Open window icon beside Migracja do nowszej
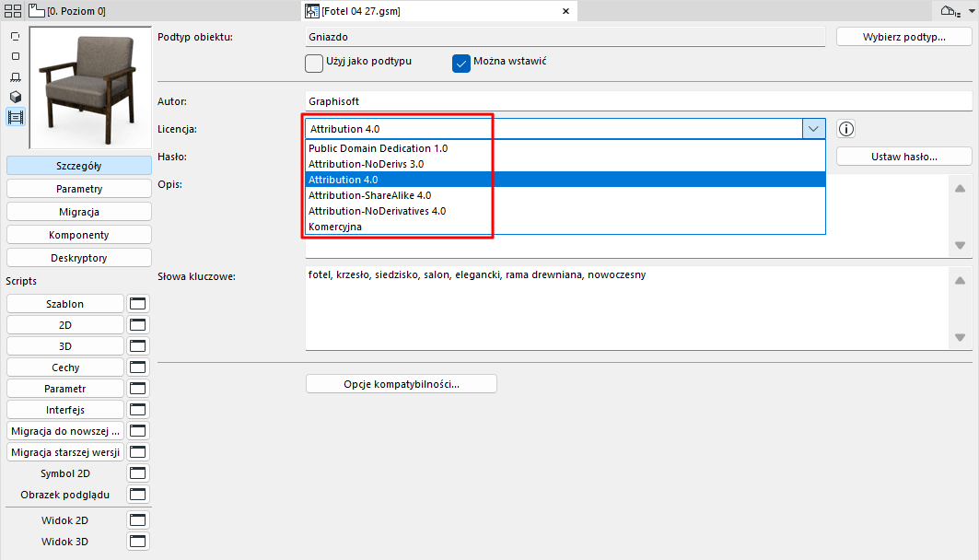The width and height of the screenshot is (979, 560). click(x=137, y=431)
